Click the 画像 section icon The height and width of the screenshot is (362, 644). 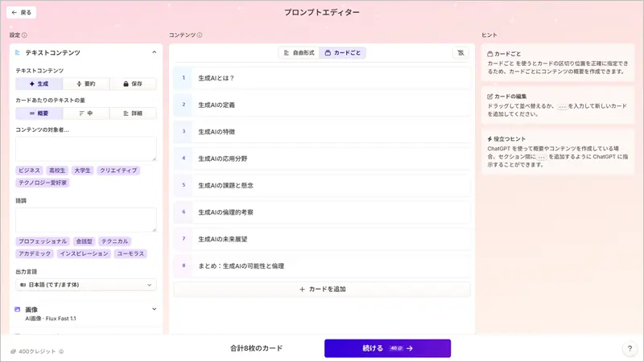click(17, 309)
